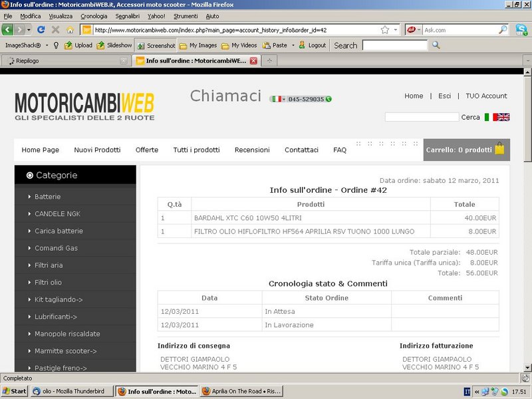Click the Ask.com search magnifier icon
The image size is (532, 399).
point(503,30)
